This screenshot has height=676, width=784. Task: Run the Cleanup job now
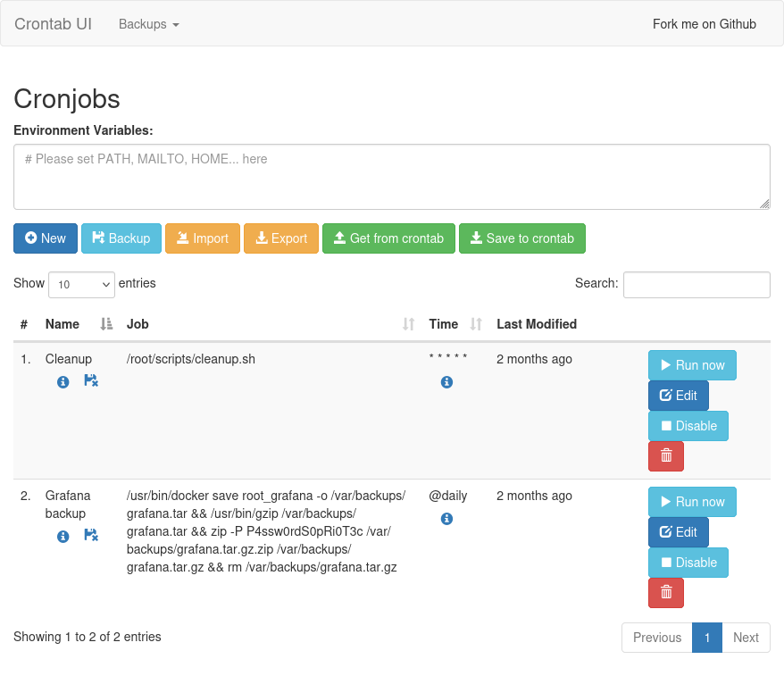pyautogui.click(x=691, y=365)
